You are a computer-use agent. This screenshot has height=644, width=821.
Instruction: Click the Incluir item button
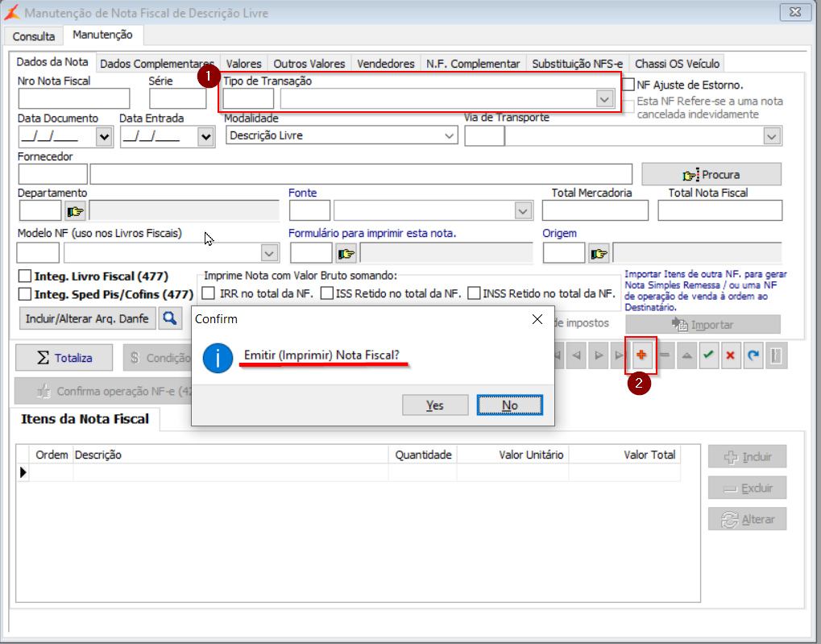[x=747, y=456]
